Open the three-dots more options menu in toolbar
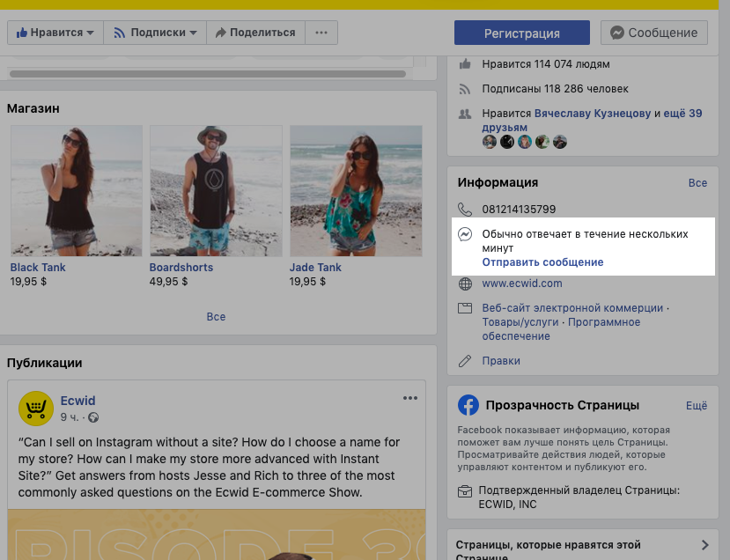The image size is (730, 560). [321, 33]
